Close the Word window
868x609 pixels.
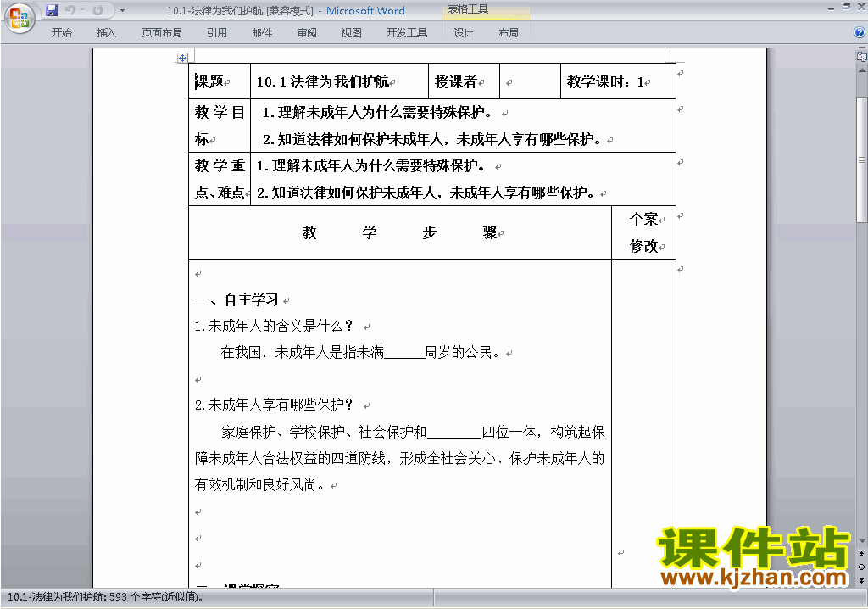click(861, 7)
